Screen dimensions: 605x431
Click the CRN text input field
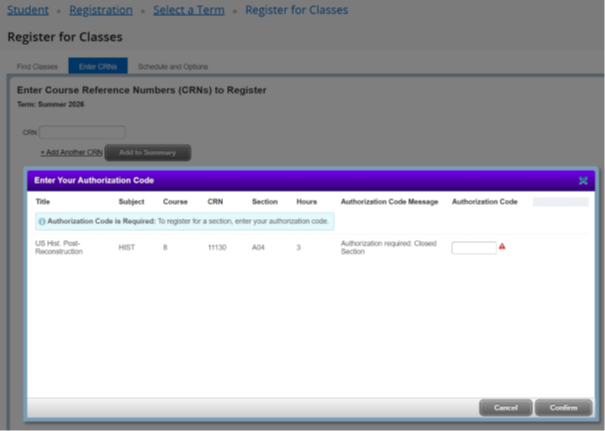point(82,132)
